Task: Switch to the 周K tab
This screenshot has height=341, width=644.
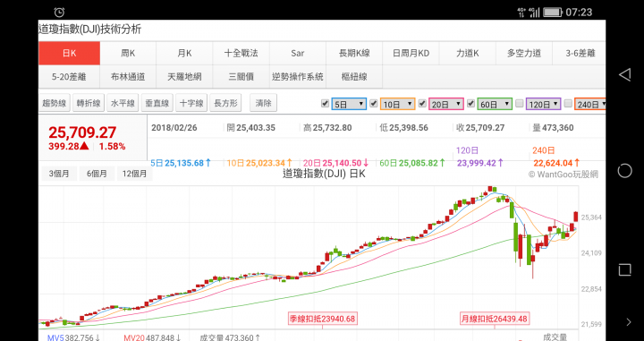Action: (x=128, y=53)
